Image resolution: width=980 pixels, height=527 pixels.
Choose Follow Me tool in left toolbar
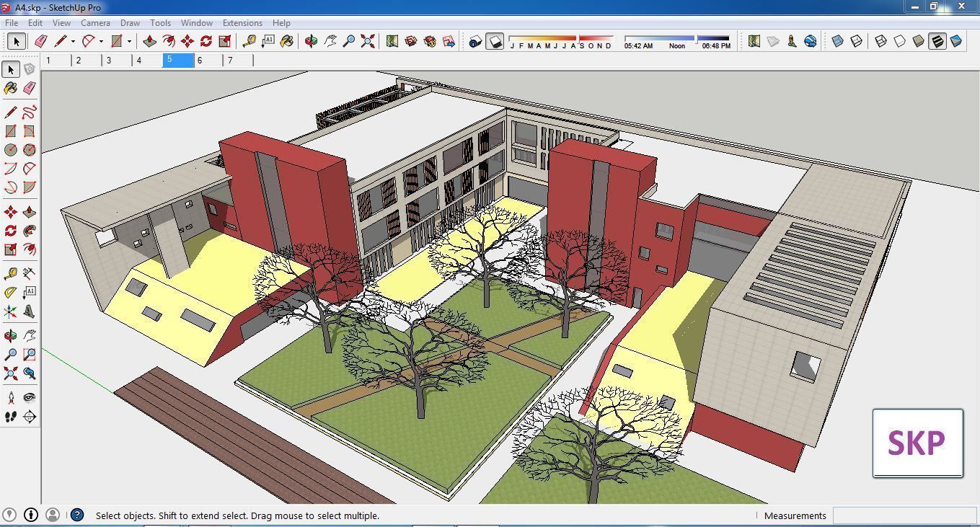(29, 231)
